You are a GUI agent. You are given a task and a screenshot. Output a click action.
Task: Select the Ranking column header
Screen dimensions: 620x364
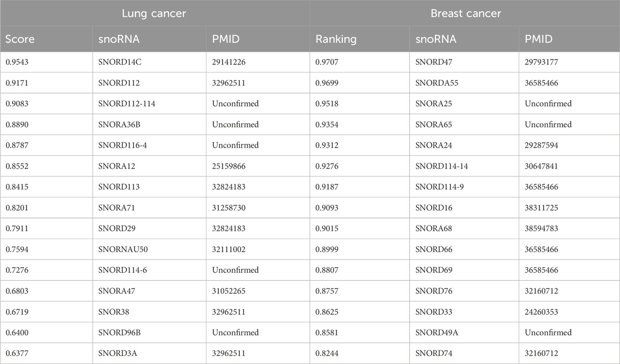tap(336, 39)
